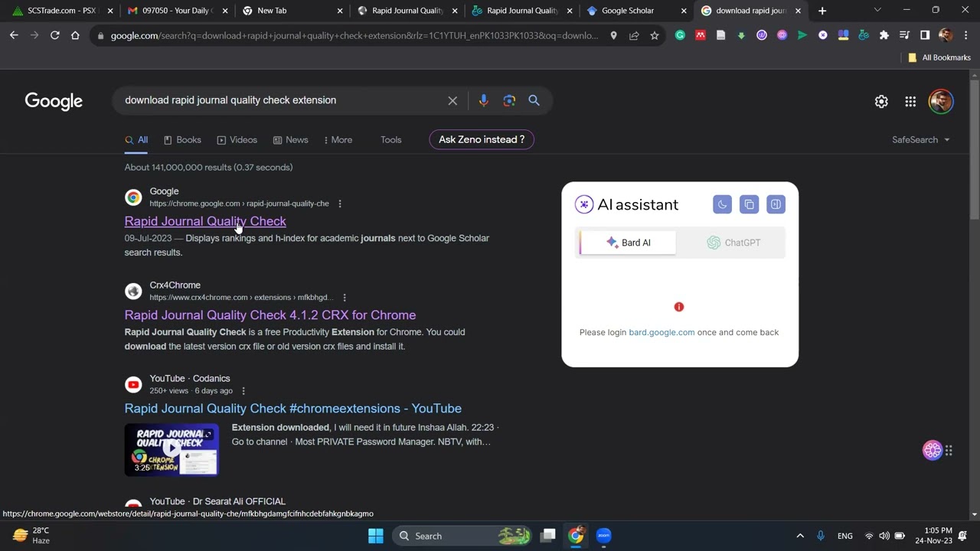Select the Videos search filter
The height and width of the screenshot is (551, 980).
(237, 140)
